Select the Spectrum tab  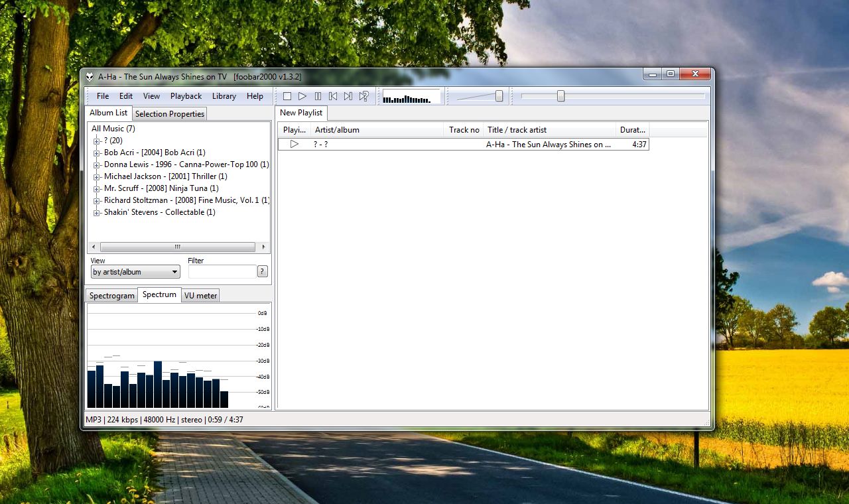[x=159, y=294]
